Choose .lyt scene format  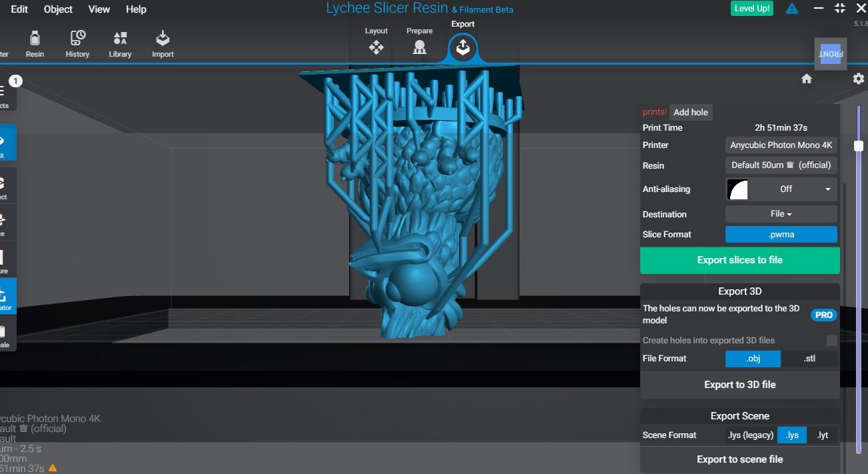pyautogui.click(x=823, y=435)
